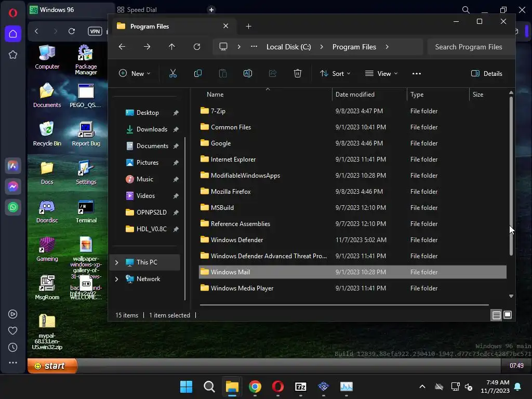Viewport: 532px width, 399px height.
Task: Select the Report Bug desktop icon
Action: (x=86, y=134)
